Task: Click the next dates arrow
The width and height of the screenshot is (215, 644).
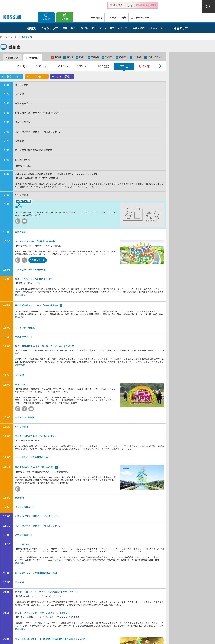Action: [x=160, y=66]
